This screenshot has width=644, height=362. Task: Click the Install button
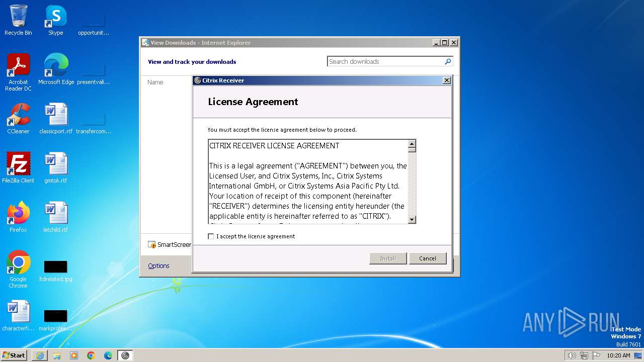tap(388, 258)
